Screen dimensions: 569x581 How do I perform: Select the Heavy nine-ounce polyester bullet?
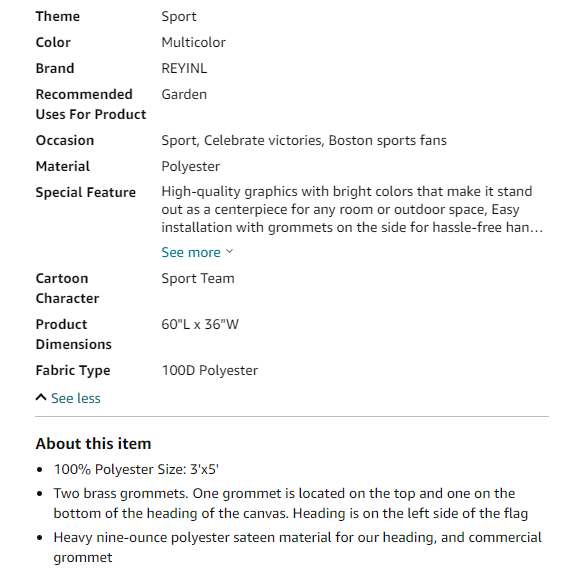point(297,547)
